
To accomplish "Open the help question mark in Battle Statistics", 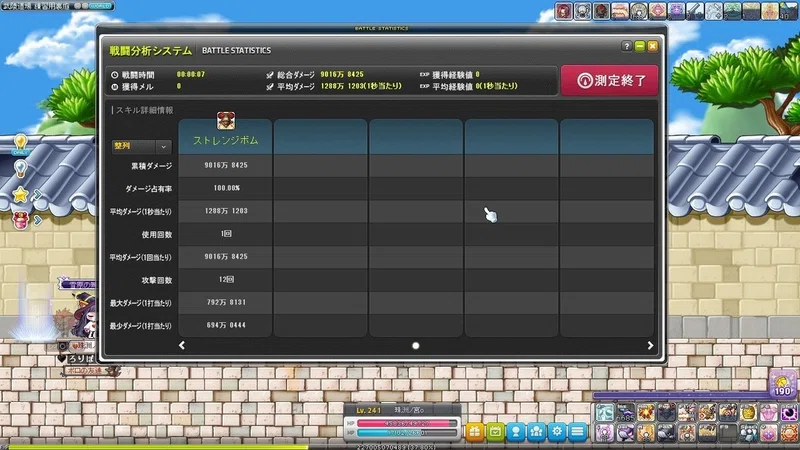I will coord(627,46).
